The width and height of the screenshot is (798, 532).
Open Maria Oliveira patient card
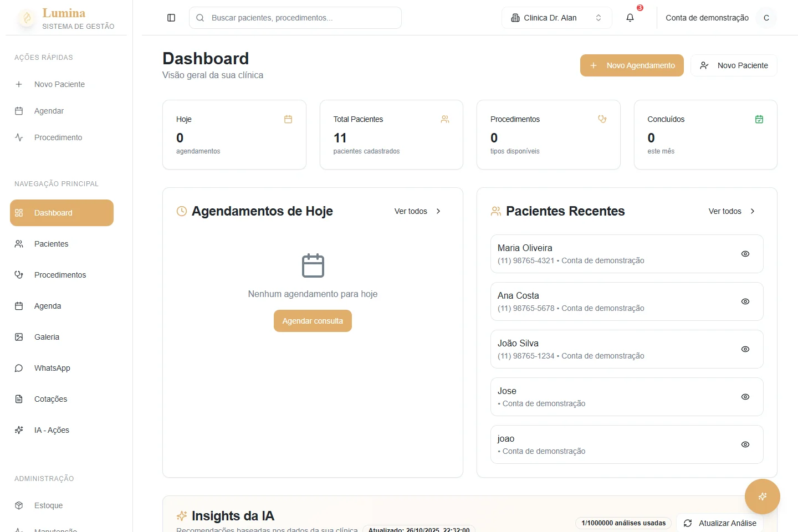(x=627, y=254)
